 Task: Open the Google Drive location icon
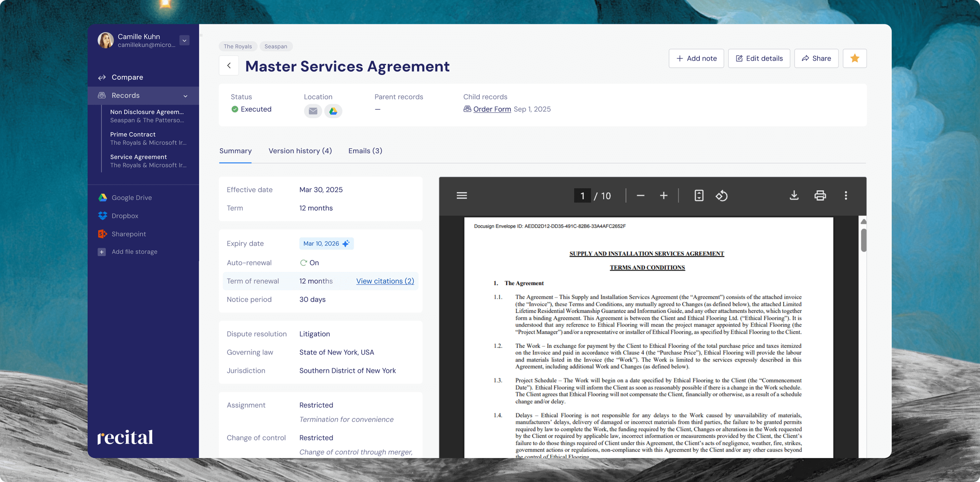333,111
